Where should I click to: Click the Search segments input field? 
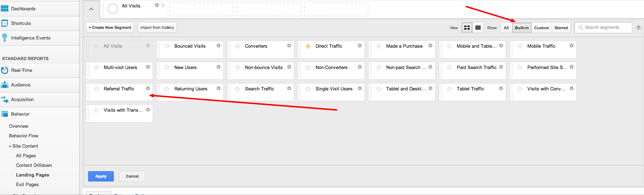click(603, 27)
